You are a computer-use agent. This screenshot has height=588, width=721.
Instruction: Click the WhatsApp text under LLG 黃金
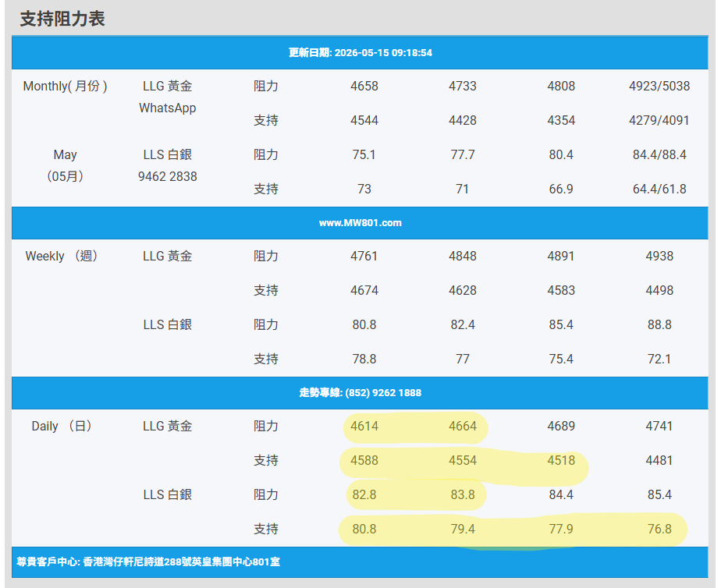tap(167, 108)
